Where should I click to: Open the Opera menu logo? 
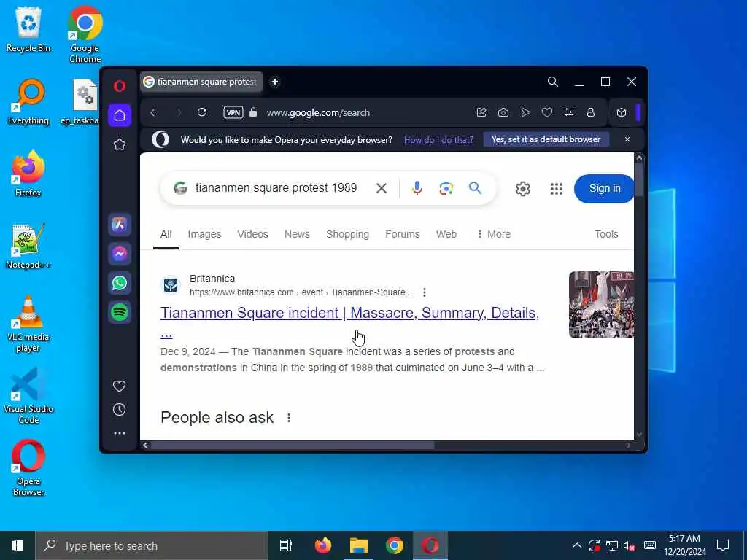point(120,86)
